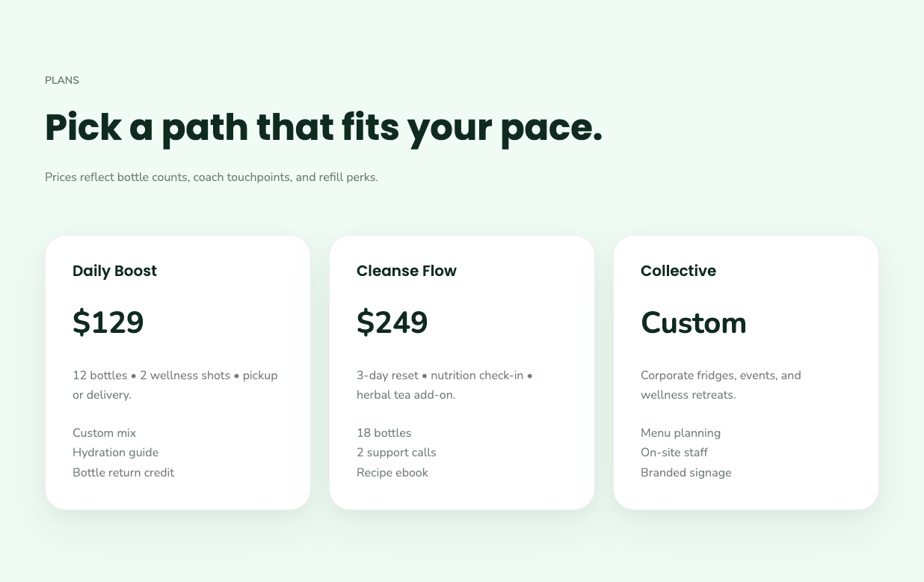
Task: Click the Recipe ebook feature
Action: (392, 473)
